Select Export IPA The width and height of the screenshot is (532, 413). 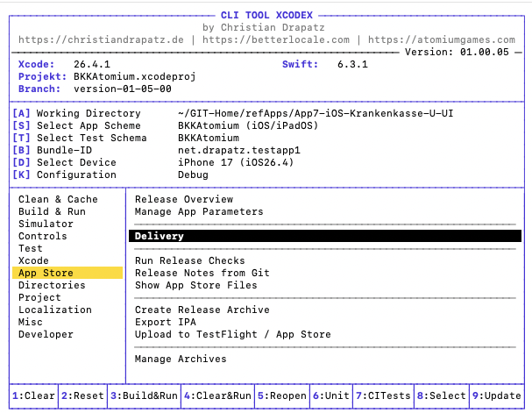166,322
